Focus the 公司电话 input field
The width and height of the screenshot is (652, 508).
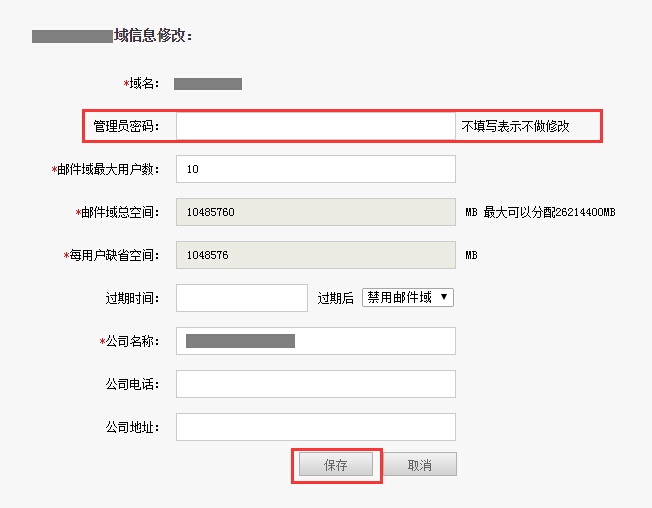pos(315,384)
